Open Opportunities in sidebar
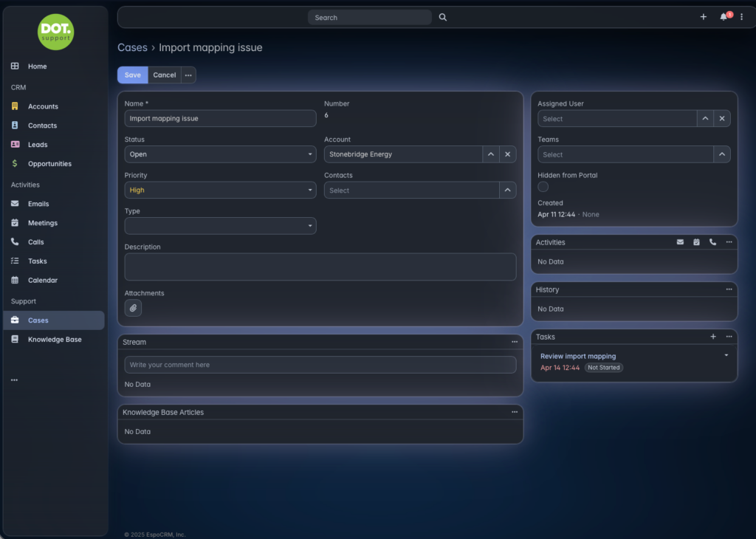The image size is (756, 539). 53,163
